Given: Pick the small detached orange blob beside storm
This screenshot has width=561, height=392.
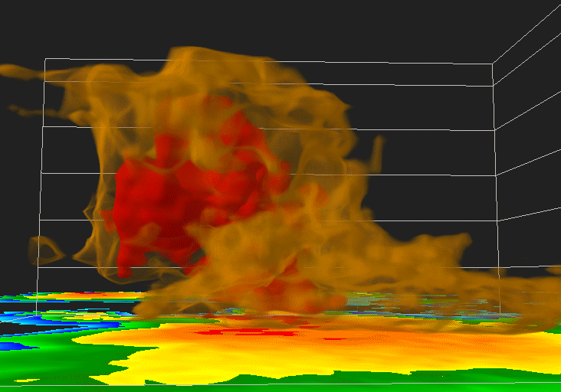Looking at the screenshot, I should click(x=46, y=250).
